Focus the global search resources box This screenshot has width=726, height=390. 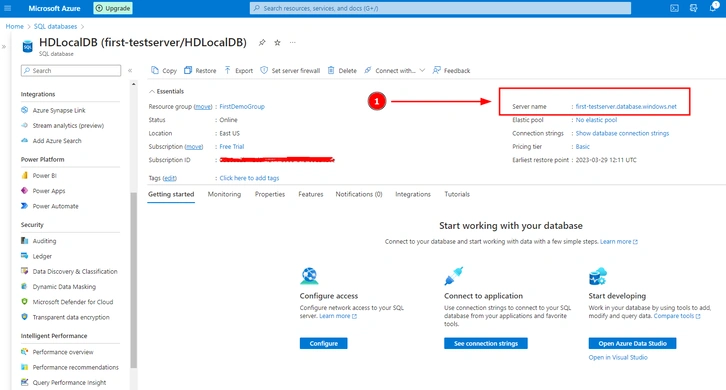tap(440, 8)
